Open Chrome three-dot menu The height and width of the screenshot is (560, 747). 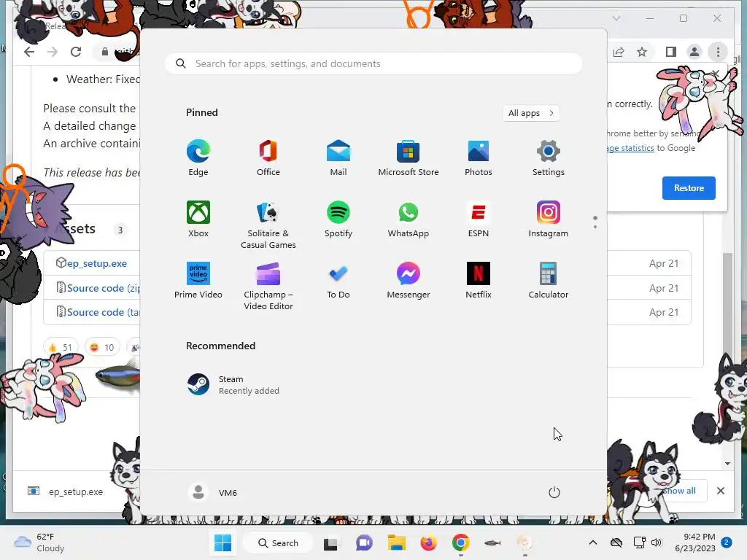tap(718, 52)
